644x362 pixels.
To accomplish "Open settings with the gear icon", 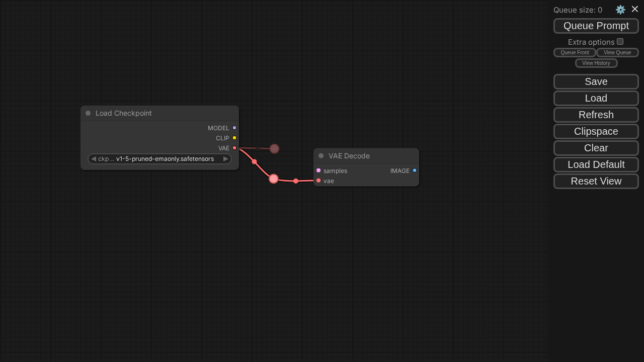I will (x=620, y=10).
